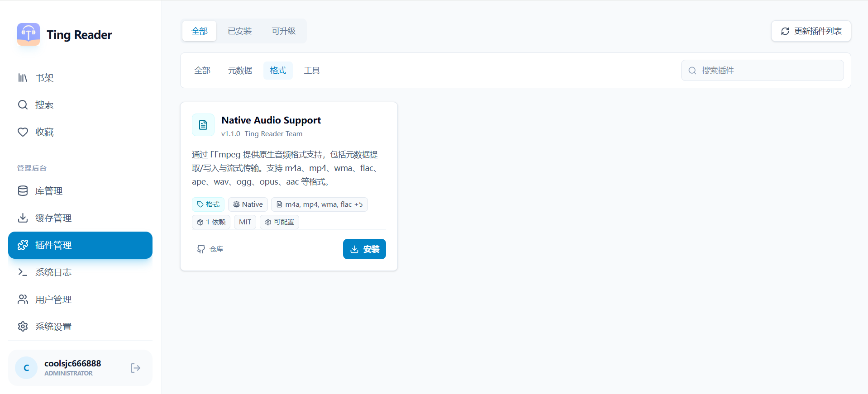Open 缓存管理 cache management
868x394 pixels.
80,218
